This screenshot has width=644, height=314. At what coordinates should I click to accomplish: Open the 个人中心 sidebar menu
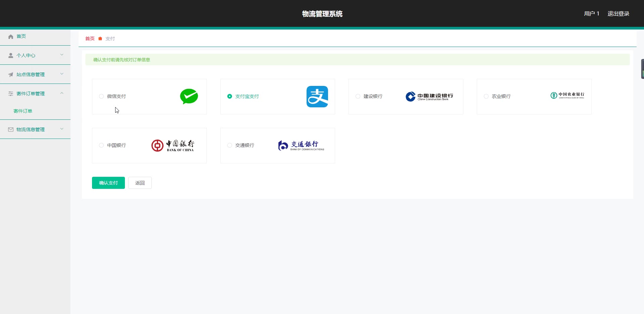pos(35,55)
